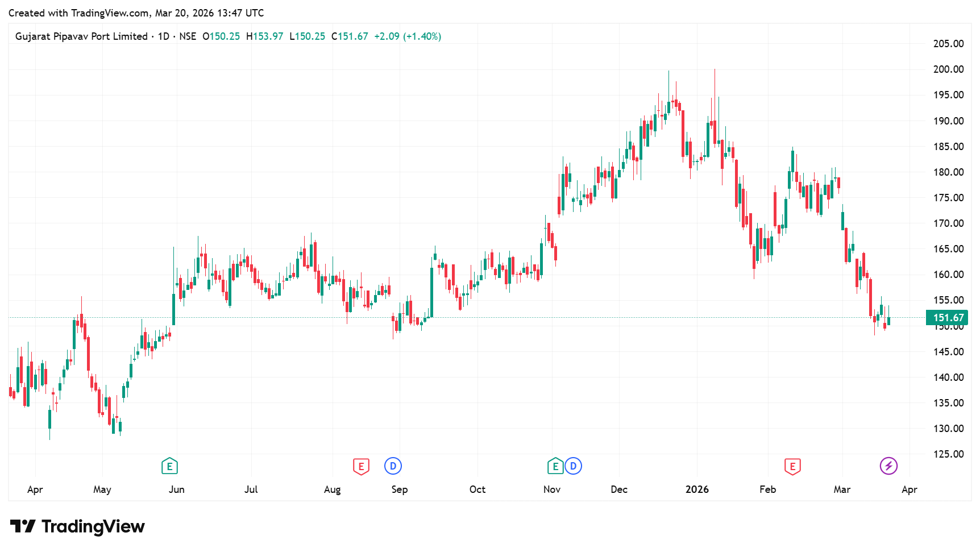Click the blue dividend marker near Nov
Image resolution: width=980 pixels, height=552 pixels.
(x=573, y=466)
